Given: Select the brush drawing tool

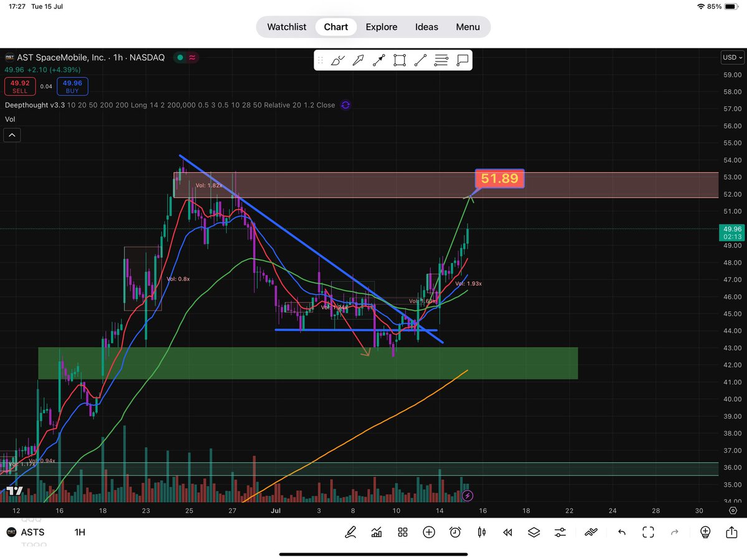Looking at the screenshot, I should tap(338, 60).
